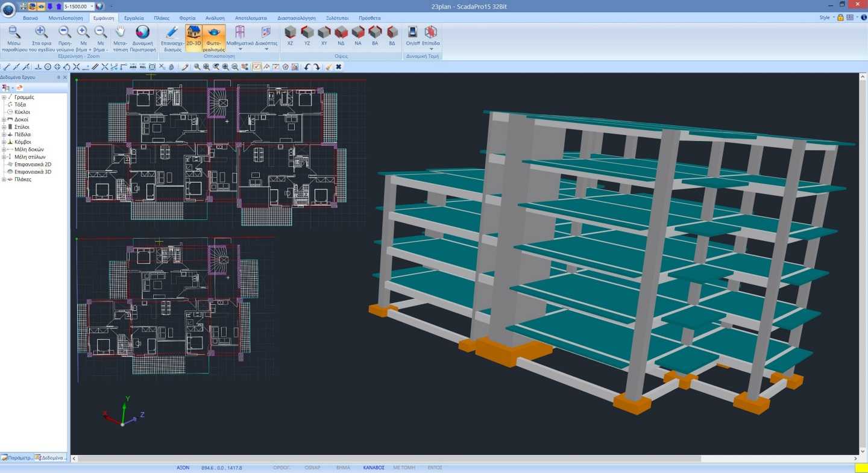The height and width of the screenshot is (473, 868).
Task: Activate Δυναμική Περιστροφή orbit tool
Action: click(143, 37)
